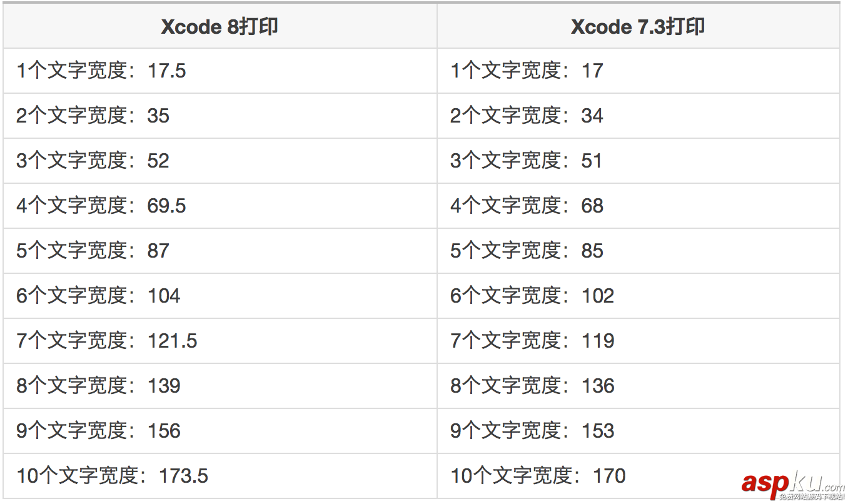Click the cell with 2个文字宽度：34

527,116
